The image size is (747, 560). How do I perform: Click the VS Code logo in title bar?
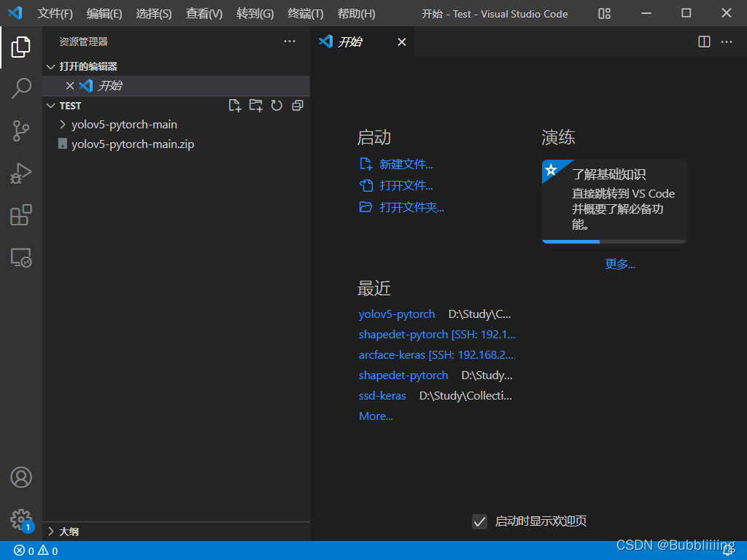(15, 13)
